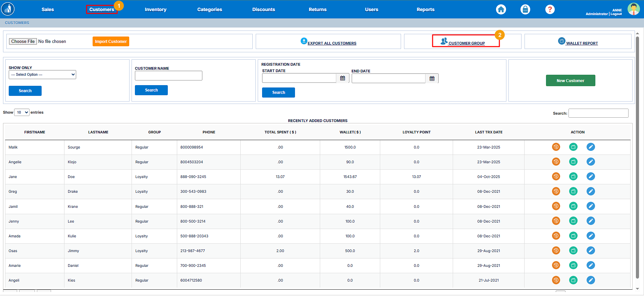
Task: Open the start date calendar picker
Action: (342, 78)
